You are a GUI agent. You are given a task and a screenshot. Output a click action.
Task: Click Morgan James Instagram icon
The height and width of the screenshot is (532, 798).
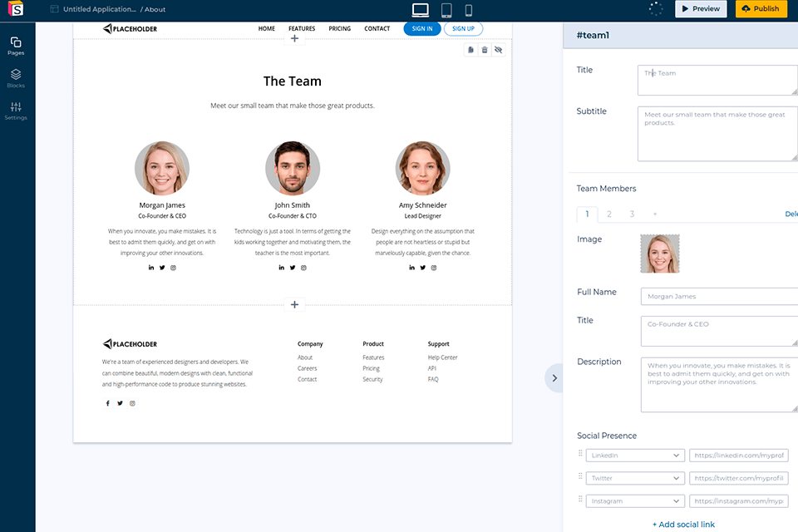click(x=173, y=268)
